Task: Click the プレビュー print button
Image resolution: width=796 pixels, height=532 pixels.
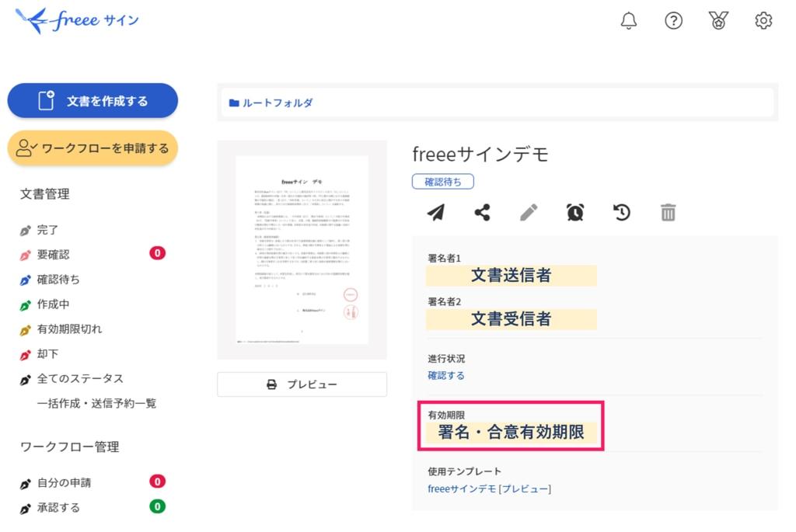Action: pyautogui.click(x=302, y=384)
